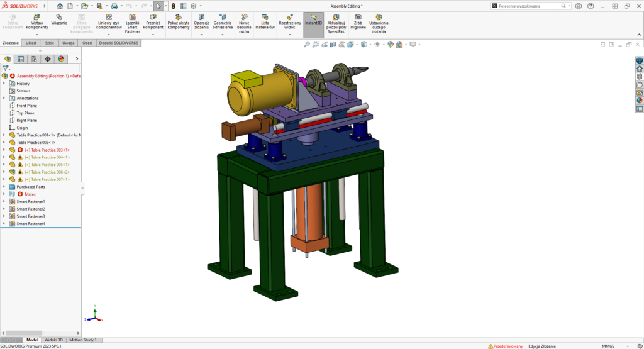Viewport: 644px width, 349px height.
Task: Expand the History tree node
Action: tap(4, 84)
